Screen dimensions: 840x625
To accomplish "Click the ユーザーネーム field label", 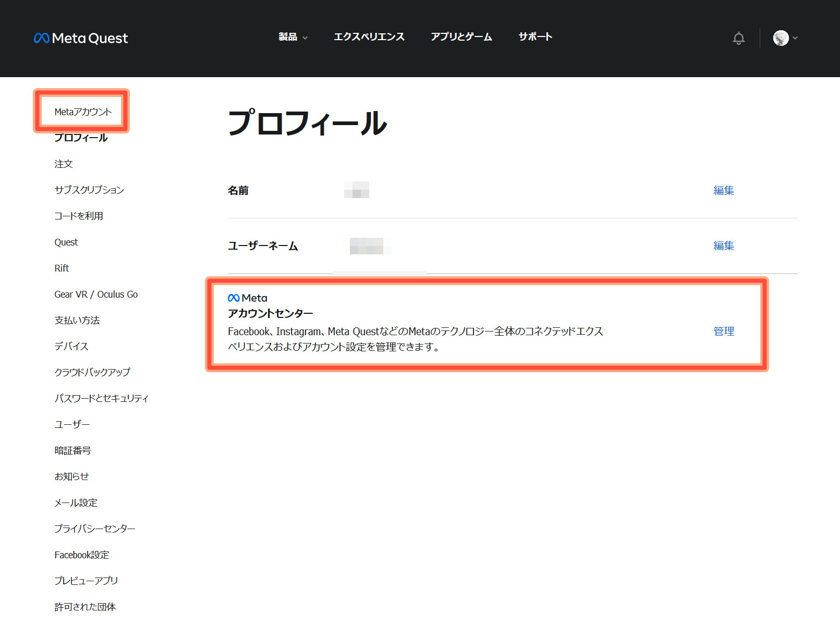I will pos(263,246).
